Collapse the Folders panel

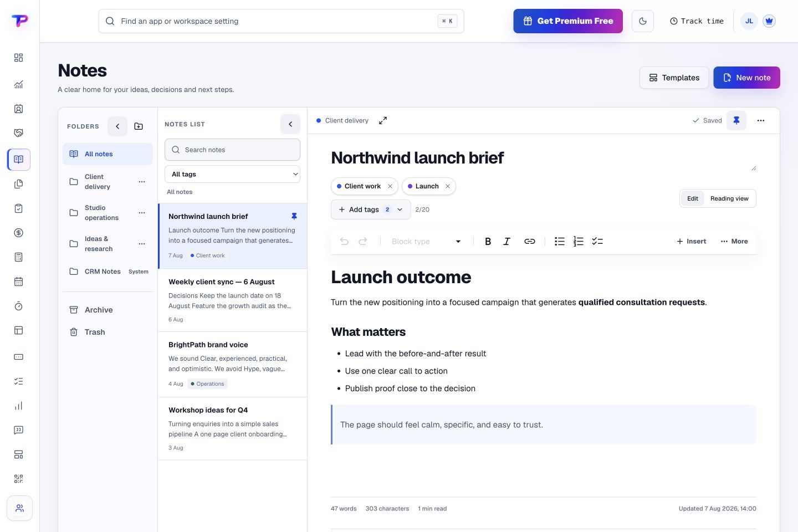coord(117,126)
